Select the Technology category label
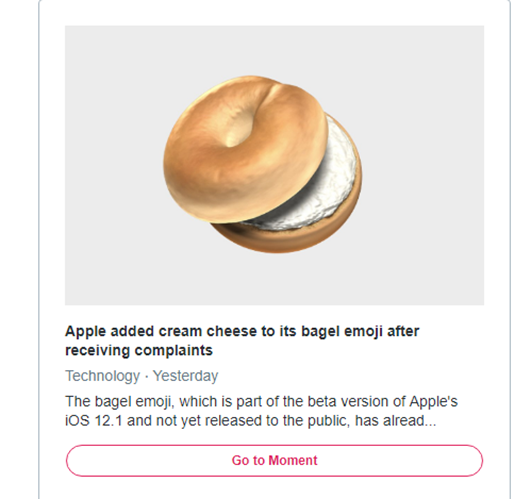This screenshot has height=499, width=531. click(102, 376)
